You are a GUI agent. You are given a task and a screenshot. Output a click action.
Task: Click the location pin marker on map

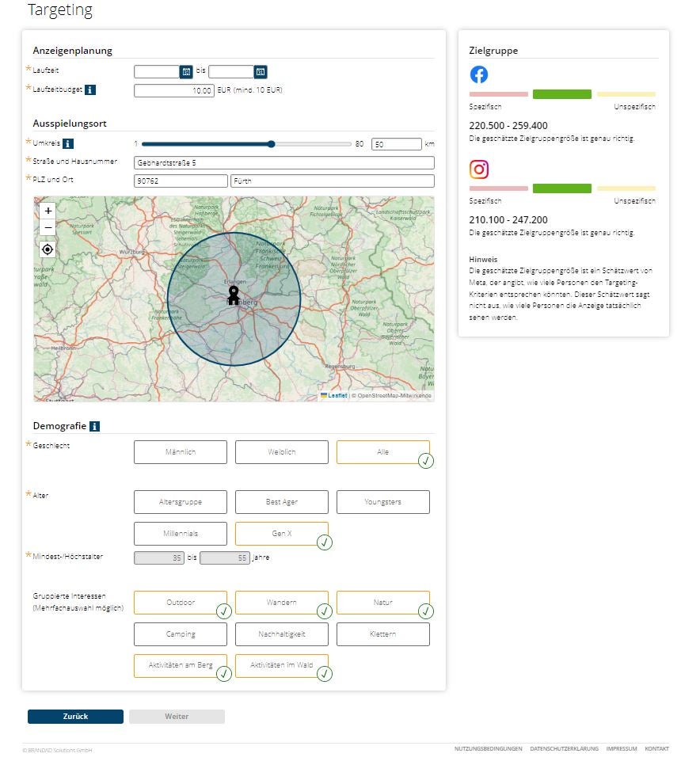coord(234,295)
